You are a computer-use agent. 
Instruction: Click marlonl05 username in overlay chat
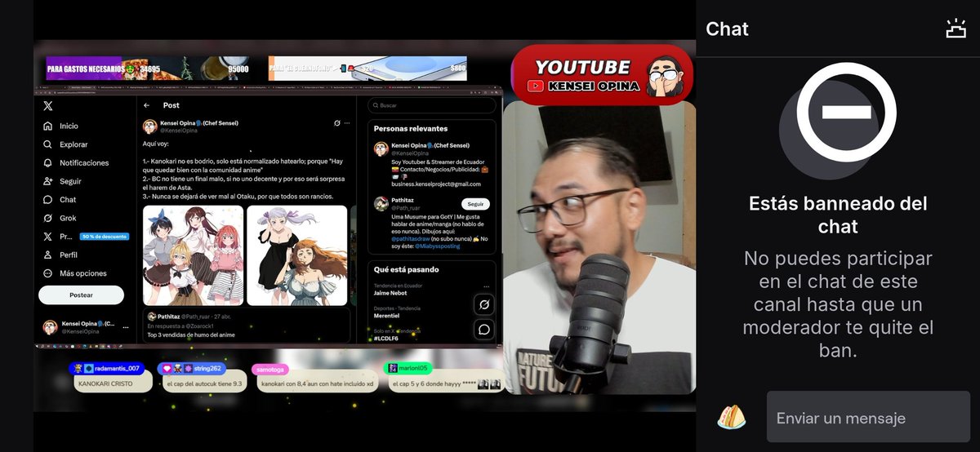[x=412, y=369]
